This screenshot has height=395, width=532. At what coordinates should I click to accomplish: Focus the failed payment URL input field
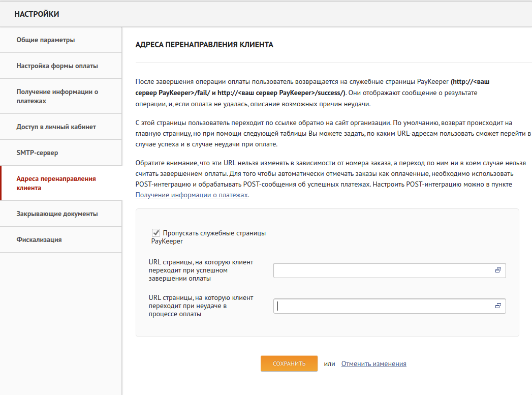381,306
